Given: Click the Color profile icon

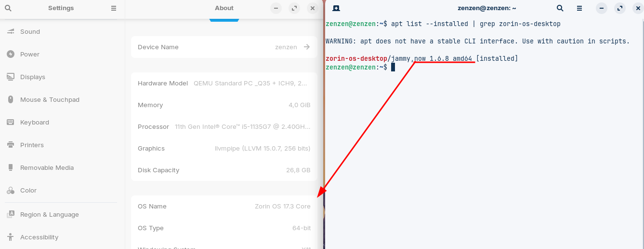Looking at the screenshot, I should tap(11, 191).
